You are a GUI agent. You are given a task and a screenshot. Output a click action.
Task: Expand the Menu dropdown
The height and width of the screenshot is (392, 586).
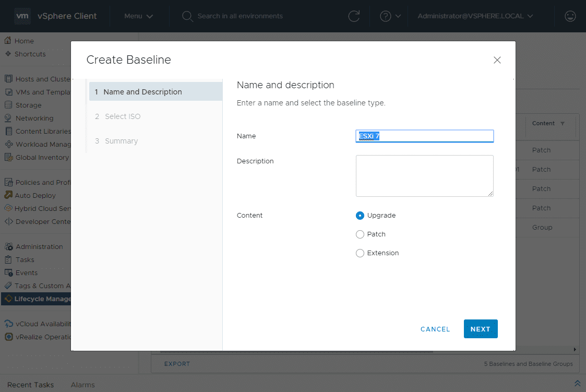coord(138,16)
